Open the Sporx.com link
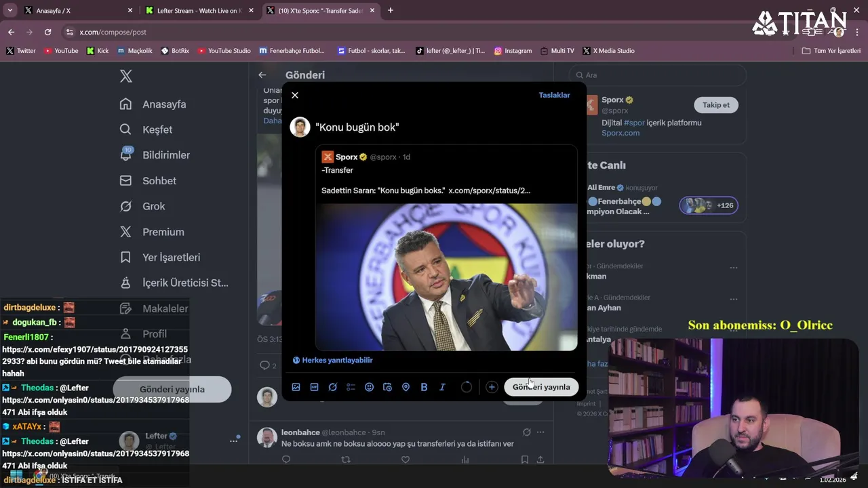868x488 pixels. (620, 133)
